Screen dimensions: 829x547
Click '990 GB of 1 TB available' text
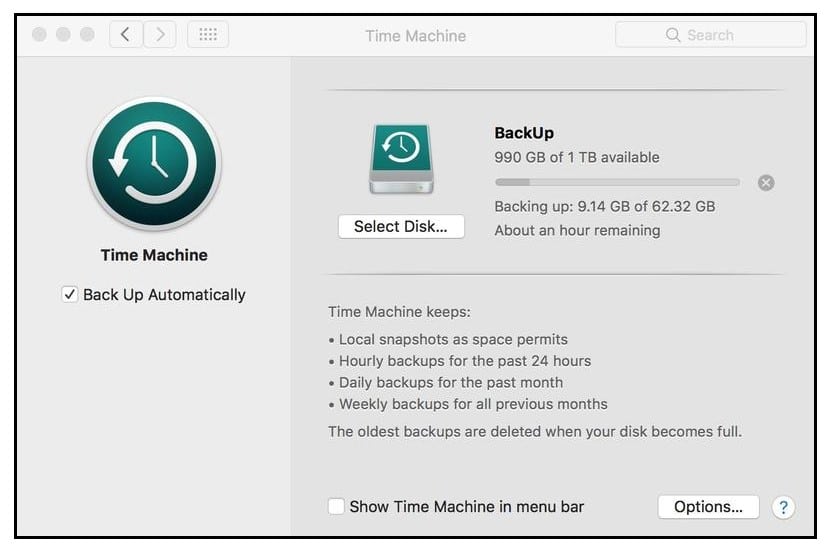click(x=577, y=157)
